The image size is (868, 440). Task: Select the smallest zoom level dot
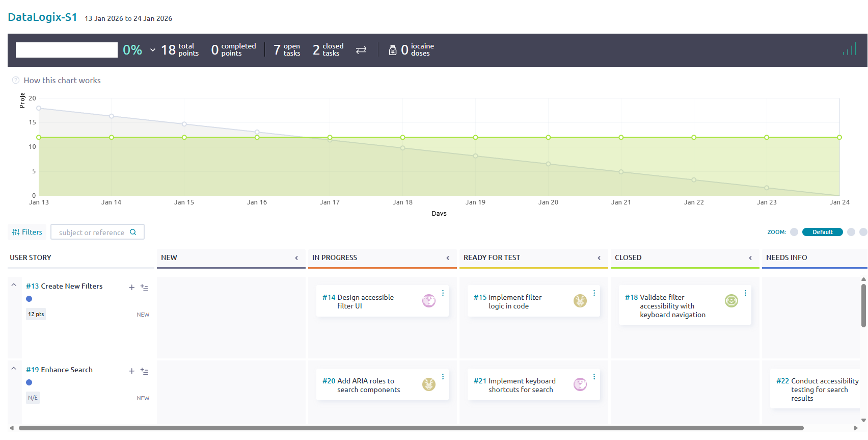(x=794, y=232)
